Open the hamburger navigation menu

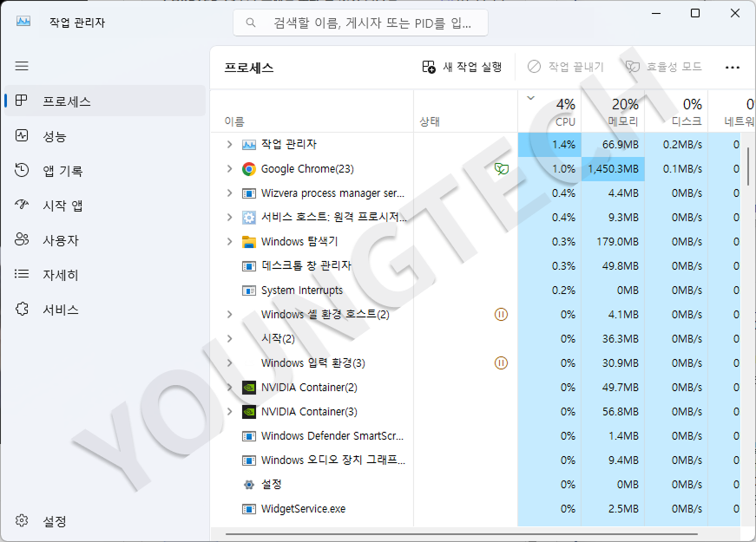pos(22,66)
